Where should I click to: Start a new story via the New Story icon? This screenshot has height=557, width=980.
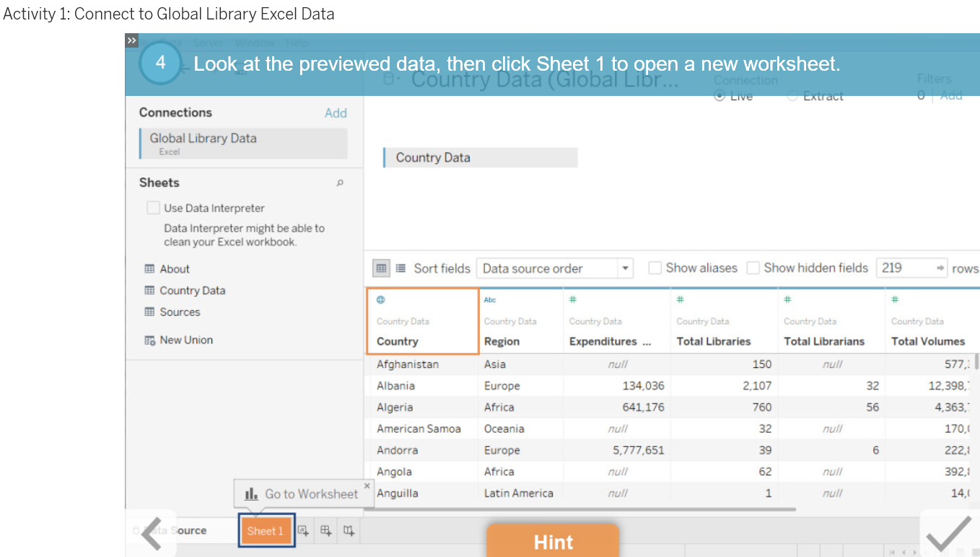coord(349,530)
